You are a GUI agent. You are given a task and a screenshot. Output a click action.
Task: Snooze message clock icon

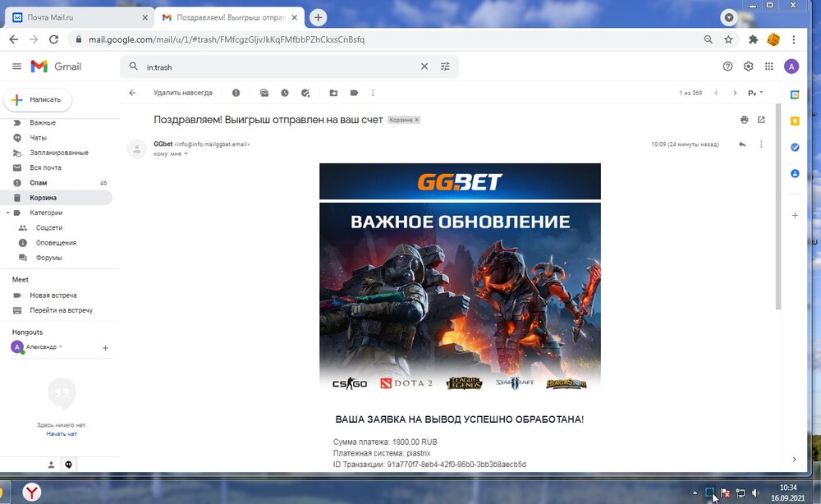pos(284,93)
